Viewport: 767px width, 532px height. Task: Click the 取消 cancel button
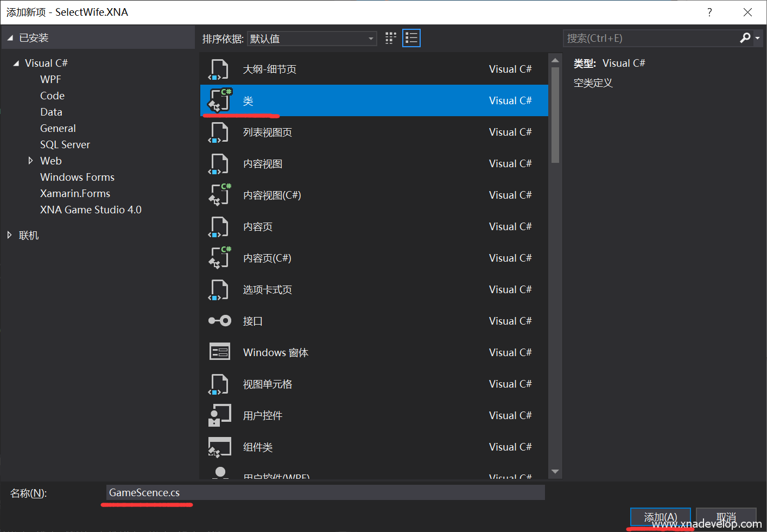(x=726, y=517)
